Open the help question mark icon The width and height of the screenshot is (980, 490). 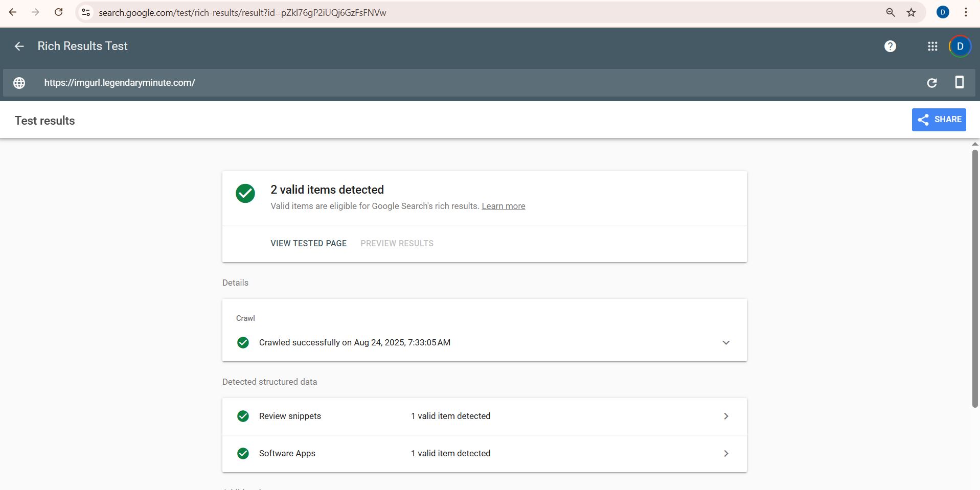pos(890,46)
